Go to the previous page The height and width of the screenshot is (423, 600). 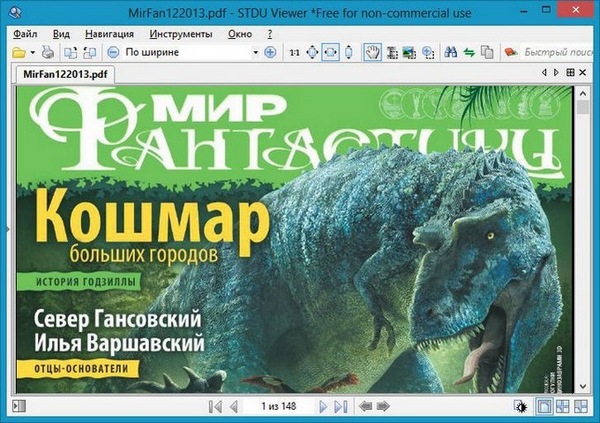tap(234, 407)
